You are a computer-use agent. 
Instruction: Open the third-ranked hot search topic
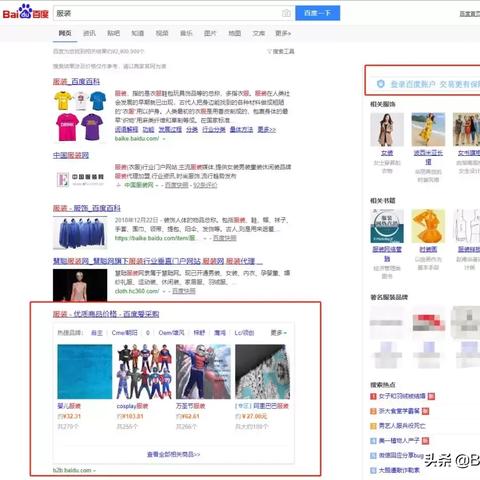[402, 426]
